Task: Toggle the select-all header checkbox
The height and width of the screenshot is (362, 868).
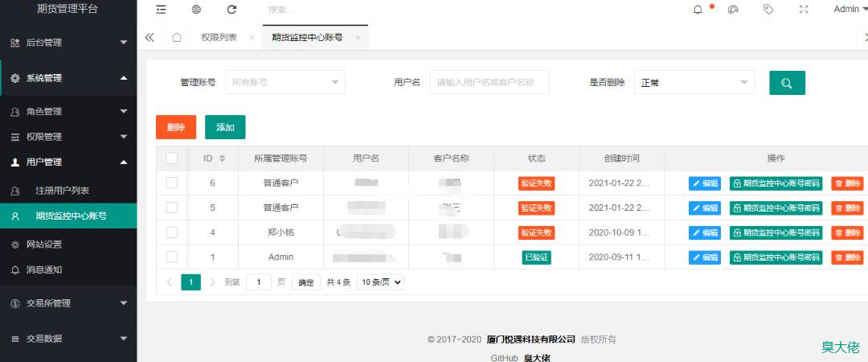Action: click(172, 158)
